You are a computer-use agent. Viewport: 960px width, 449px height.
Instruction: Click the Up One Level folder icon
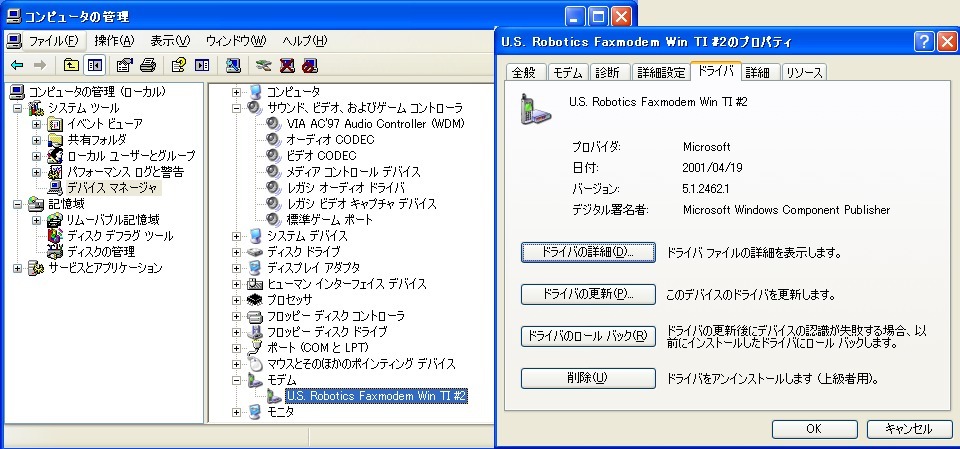tap(72, 65)
